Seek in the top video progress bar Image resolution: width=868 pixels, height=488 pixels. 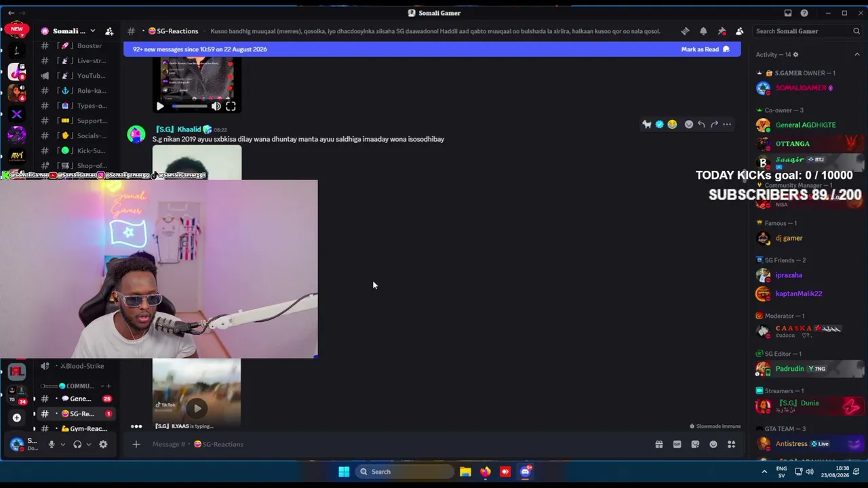click(189, 106)
